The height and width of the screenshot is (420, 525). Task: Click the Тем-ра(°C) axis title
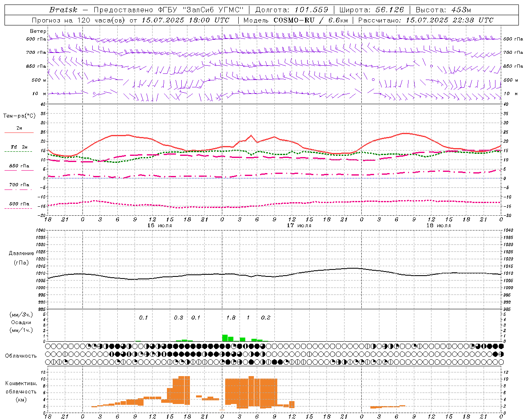19,116
